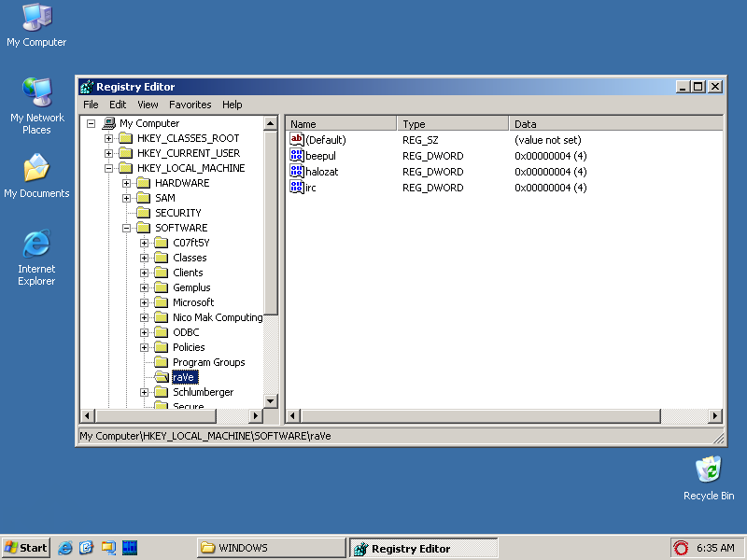Select the Clients key in the tree
747x560 pixels.
(x=188, y=273)
